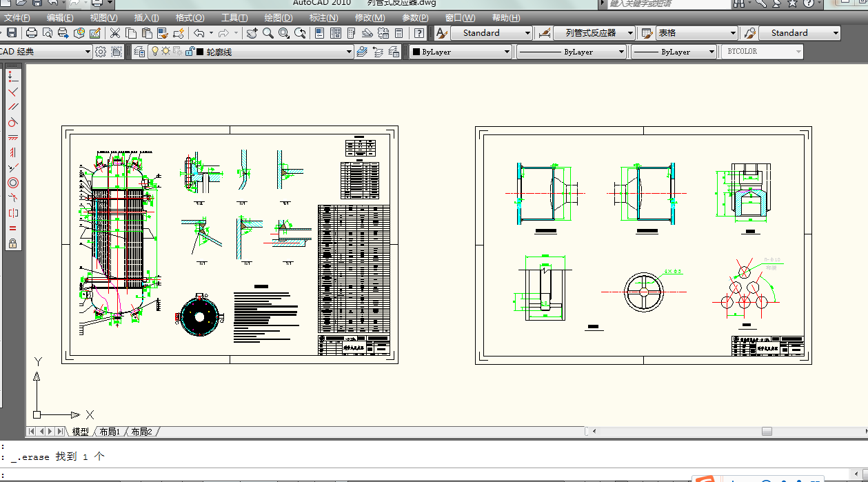This screenshot has height=482, width=868.
Task: Open the text style Standard dropdown
Action: [x=492, y=32]
